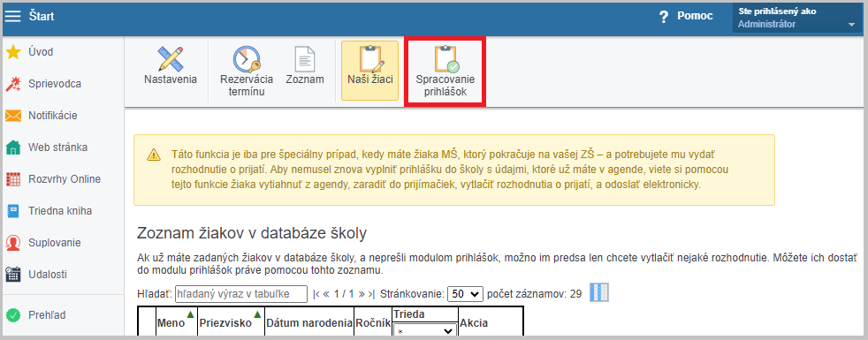
Task: Click the Sprievodca magic wand icon
Action: 13,84
